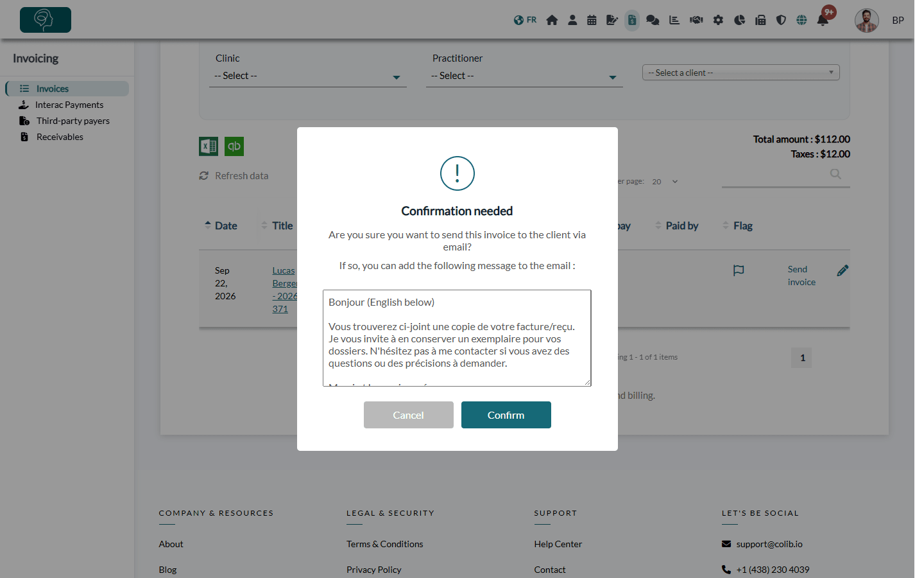
Task: Flag the Sep 22, 2026 invoice
Action: (739, 270)
